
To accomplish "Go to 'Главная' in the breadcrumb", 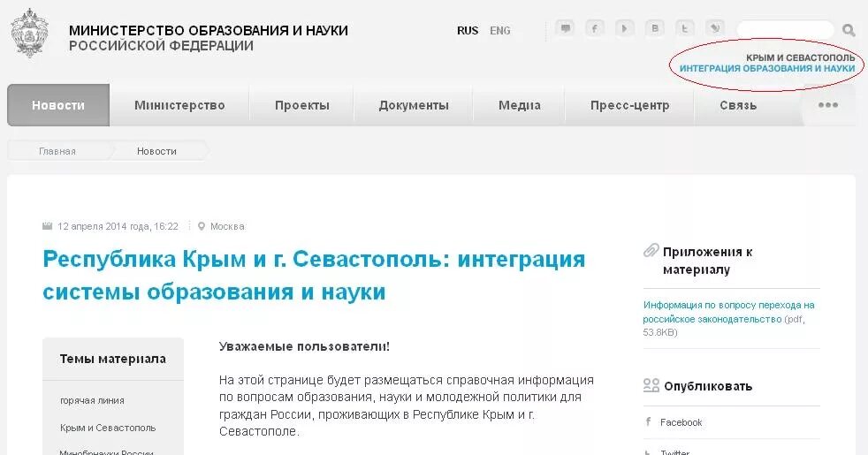I will [x=57, y=151].
